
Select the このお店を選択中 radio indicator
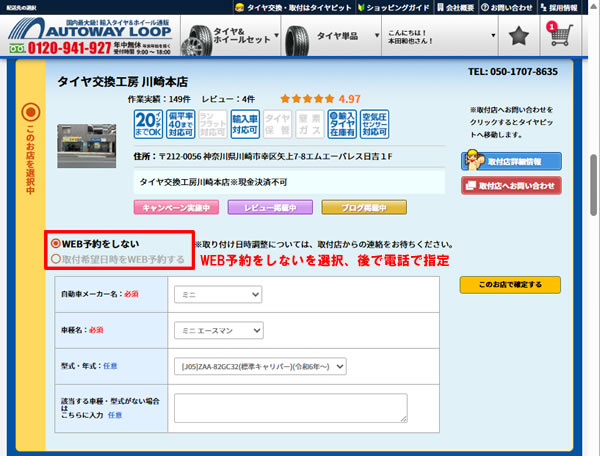(30, 112)
